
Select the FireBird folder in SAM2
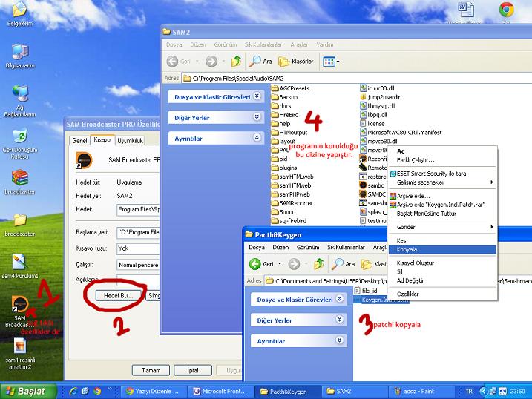coord(285,114)
